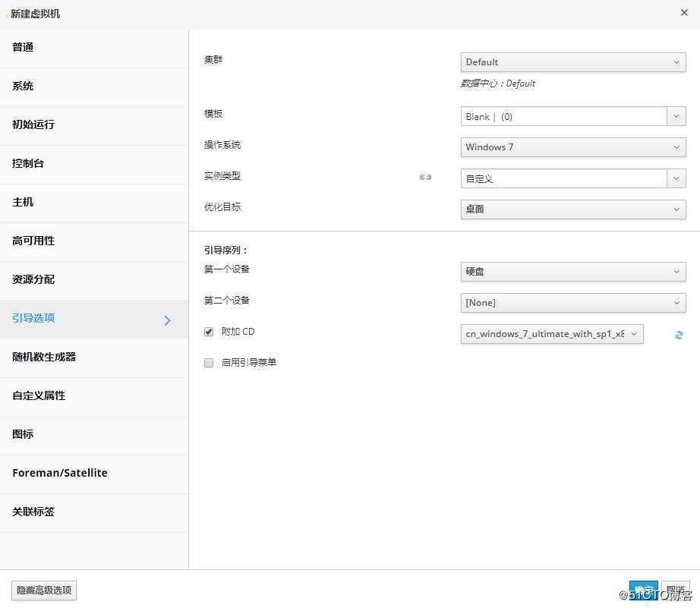The width and height of the screenshot is (700, 608).
Task: Switch to the 控制台 tab
Action: pyautogui.click(x=94, y=164)
